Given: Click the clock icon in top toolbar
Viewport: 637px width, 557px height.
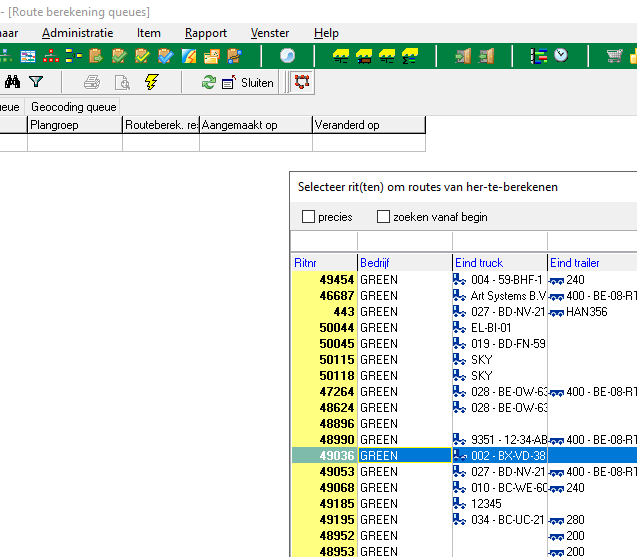Looking at the screenshot, I should [x=561, y=56].
